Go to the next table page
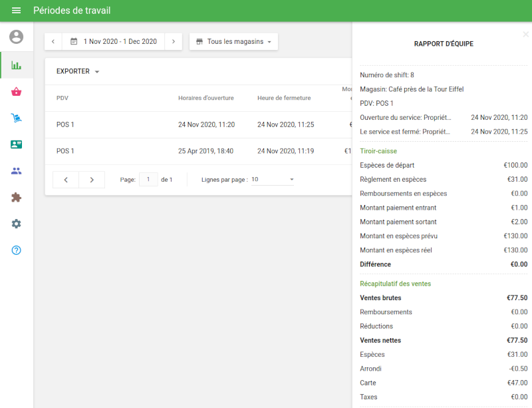 (x=92, y=180)
